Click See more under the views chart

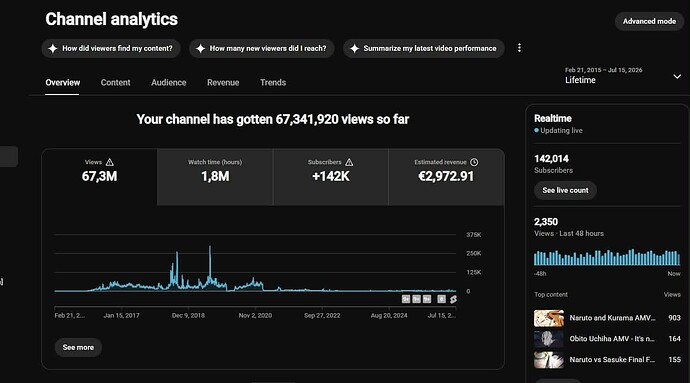(x=78, y=347)
